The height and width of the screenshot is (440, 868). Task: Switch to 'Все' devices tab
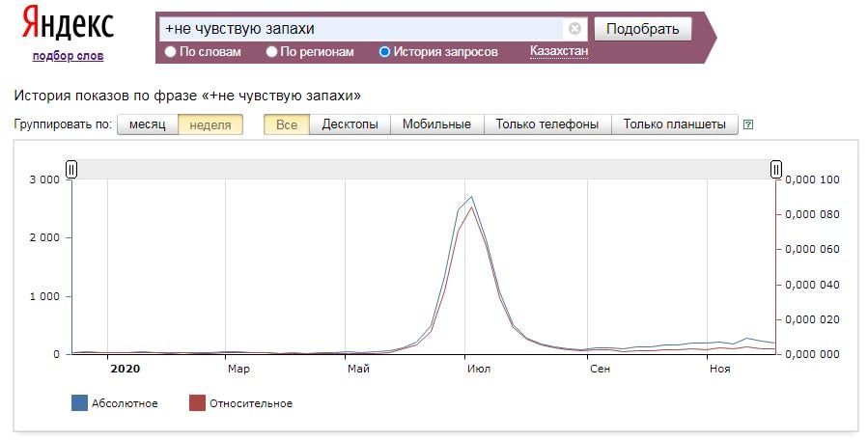tap(287, 124)
